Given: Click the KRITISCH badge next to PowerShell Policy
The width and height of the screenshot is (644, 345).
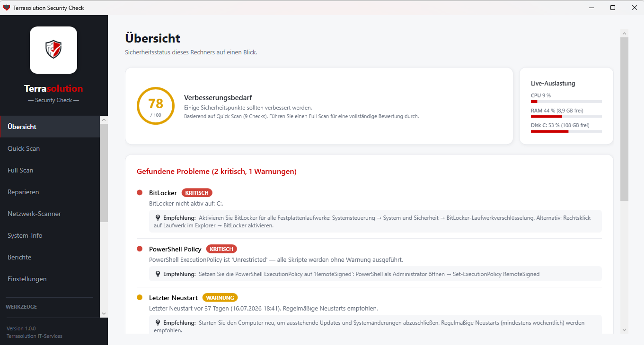Looking at the screenshot, I should point(221,249).
